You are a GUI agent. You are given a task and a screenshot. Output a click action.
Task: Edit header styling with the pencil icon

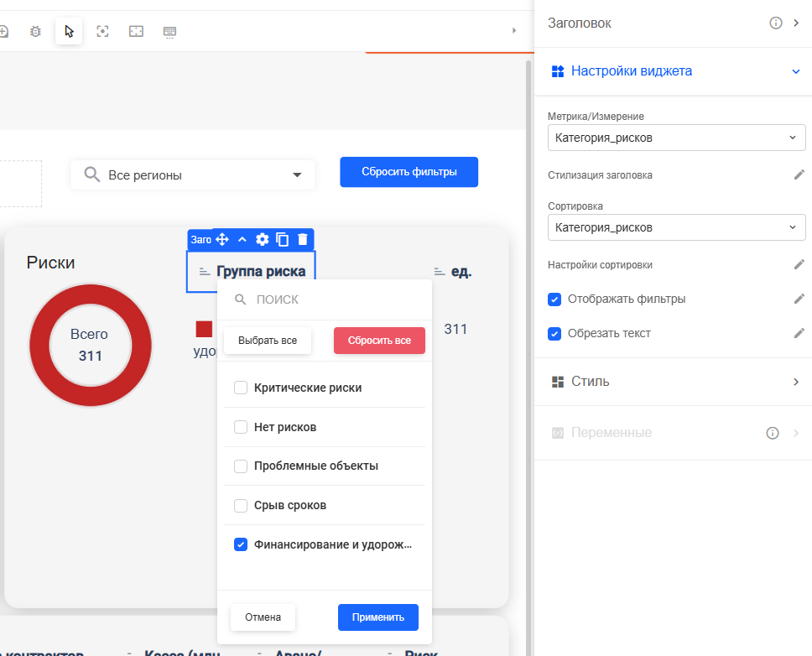click(x=799, y=175)
